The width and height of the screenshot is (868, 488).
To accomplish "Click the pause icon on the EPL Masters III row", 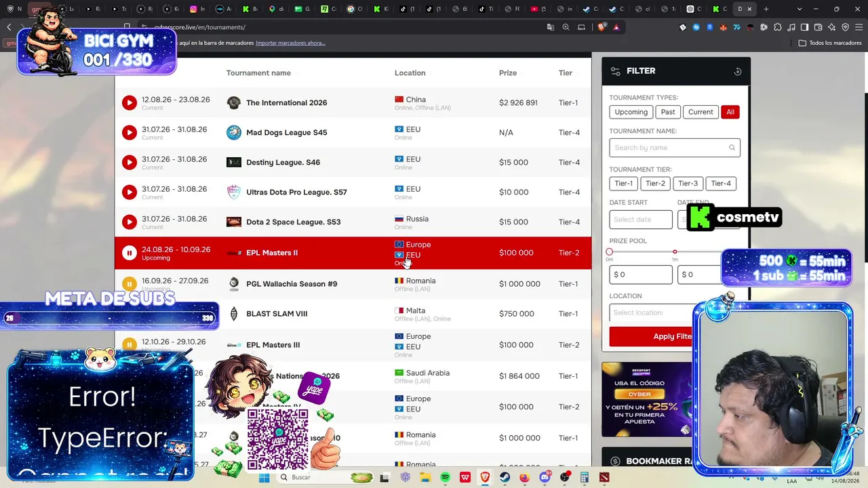I will pyautogui.click(x=130, y=345).
